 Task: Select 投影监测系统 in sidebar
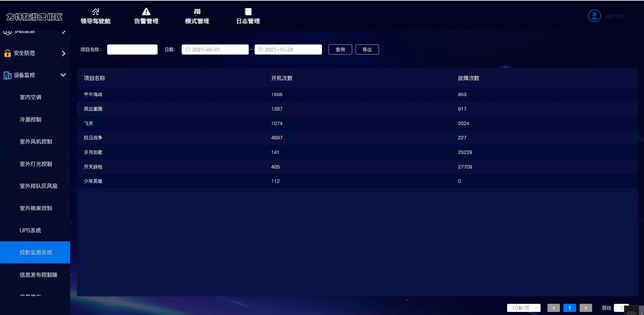pos(35,253)
